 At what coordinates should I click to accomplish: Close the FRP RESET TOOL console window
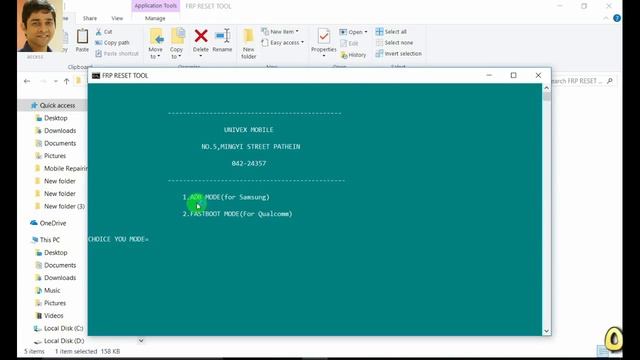[538, 76]
